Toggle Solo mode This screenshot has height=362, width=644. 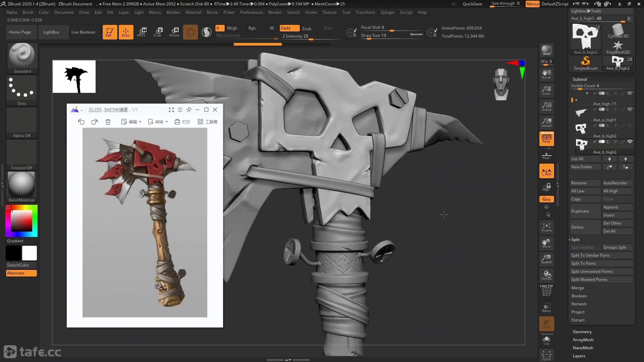tap(546, 340)
